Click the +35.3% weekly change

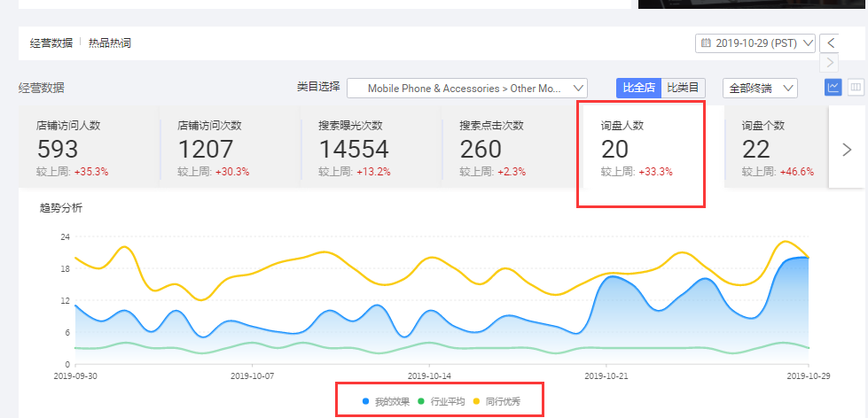click(91, 172)
